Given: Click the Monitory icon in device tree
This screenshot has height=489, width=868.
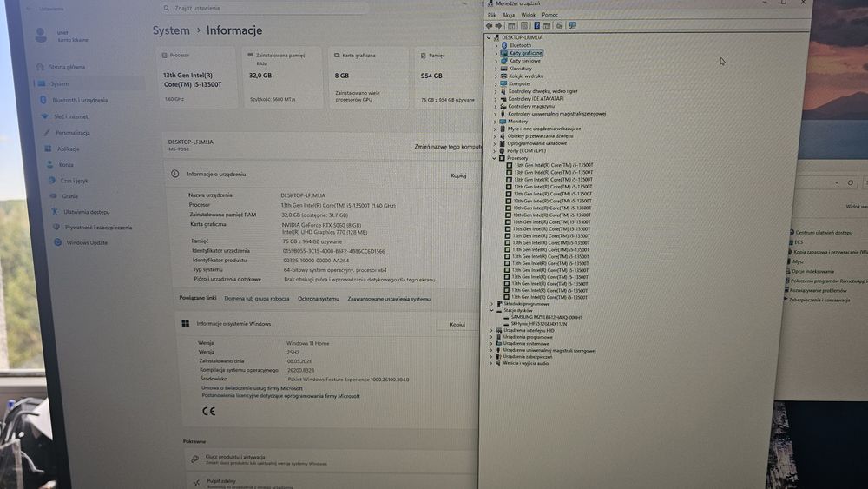Looking at the screenshot, I should [503, 121].
